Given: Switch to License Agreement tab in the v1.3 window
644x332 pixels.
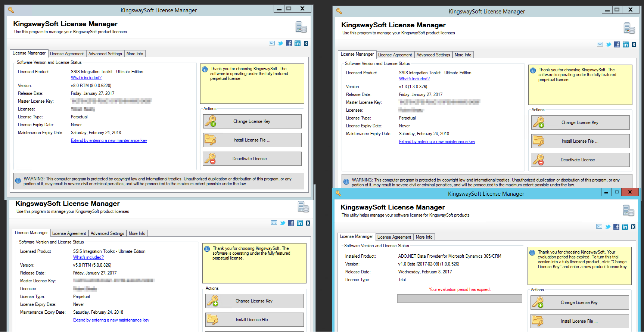Looking at the screenshot, I should point(395,55).
